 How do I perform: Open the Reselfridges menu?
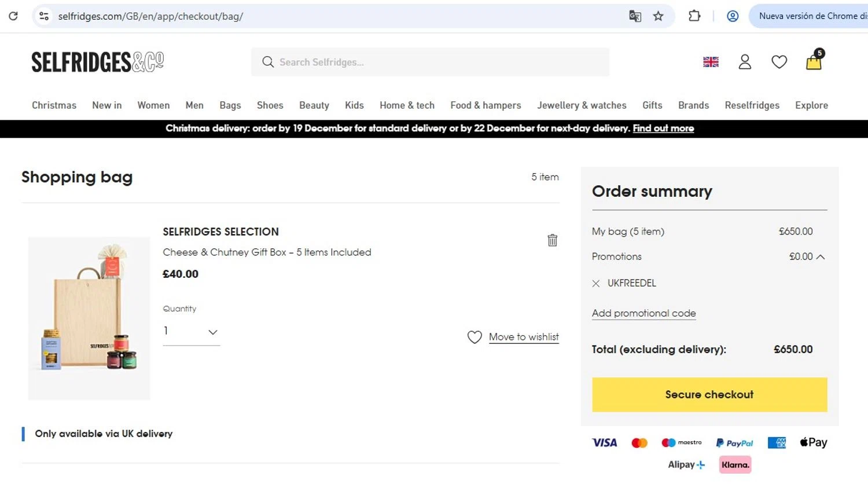[752, 105]
